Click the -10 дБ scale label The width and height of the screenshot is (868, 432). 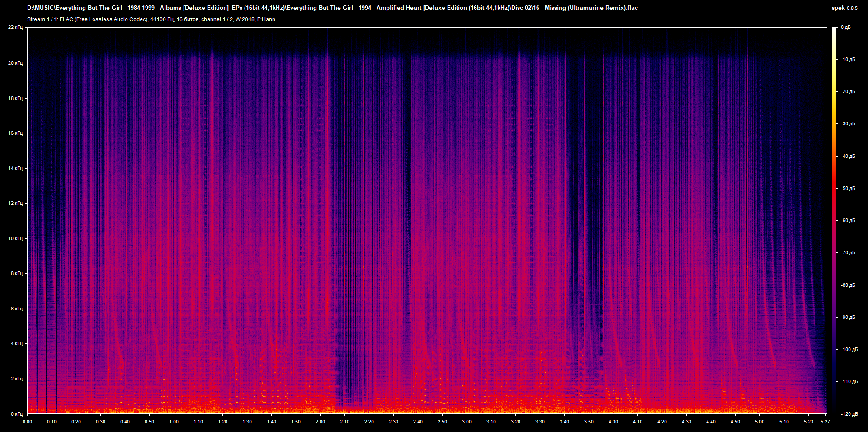[848, 60]
